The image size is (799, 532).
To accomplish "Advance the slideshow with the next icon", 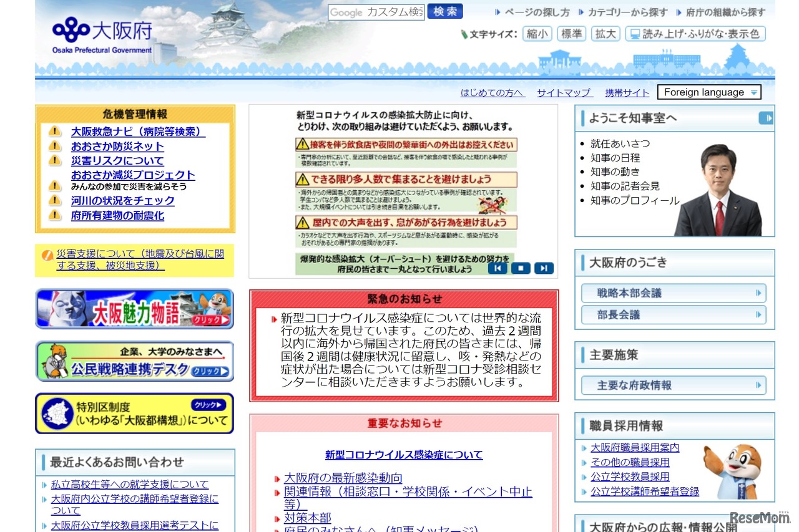I will pos(544,268).
